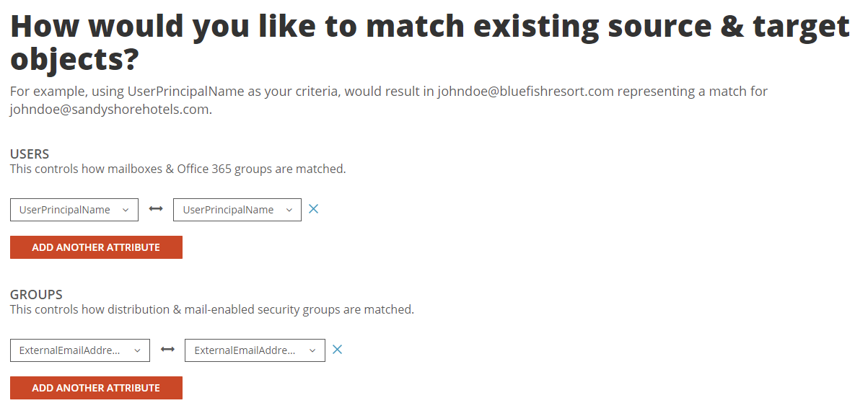
Task: Click the distribution & mail-enabled security groups description
Action: 212,310
